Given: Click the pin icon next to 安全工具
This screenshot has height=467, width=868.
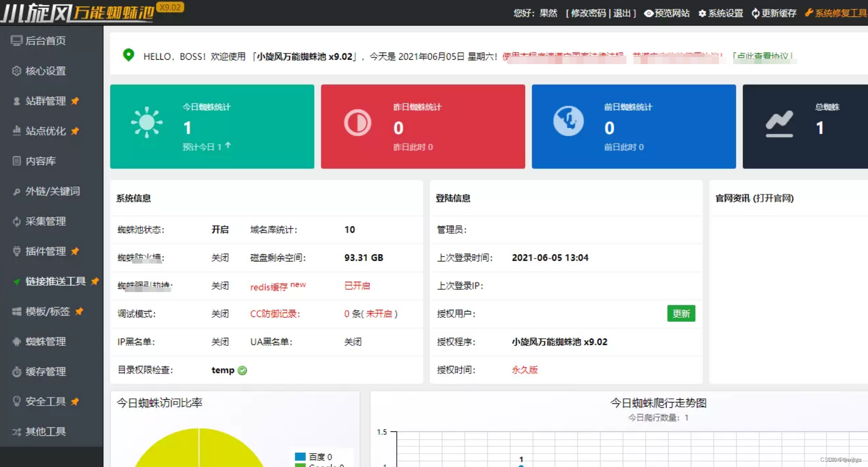Looking at the screenshot, I should (x=75, y=402).
